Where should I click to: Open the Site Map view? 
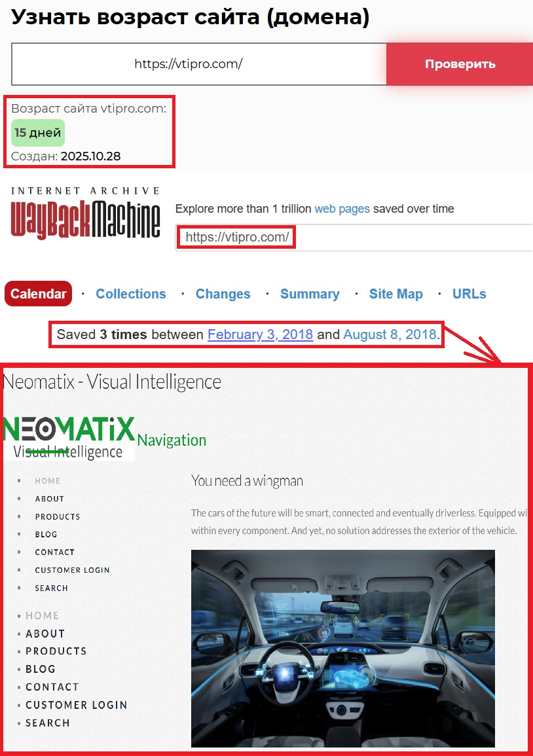click(395, 293)
